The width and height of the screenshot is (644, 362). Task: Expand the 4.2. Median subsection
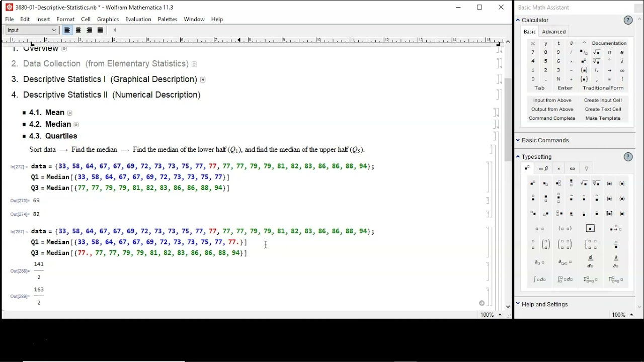[76, 125]
